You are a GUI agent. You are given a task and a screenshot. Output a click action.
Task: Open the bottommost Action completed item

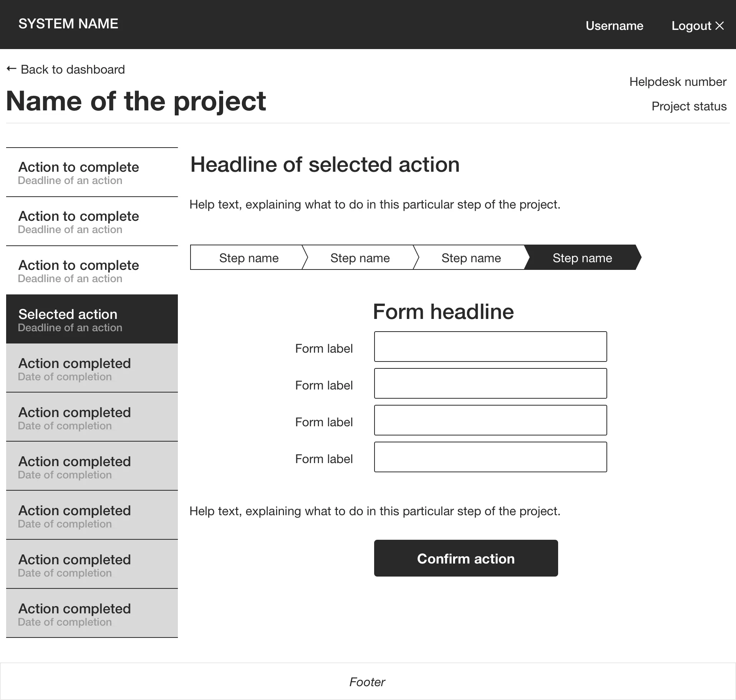click(92, 613)
